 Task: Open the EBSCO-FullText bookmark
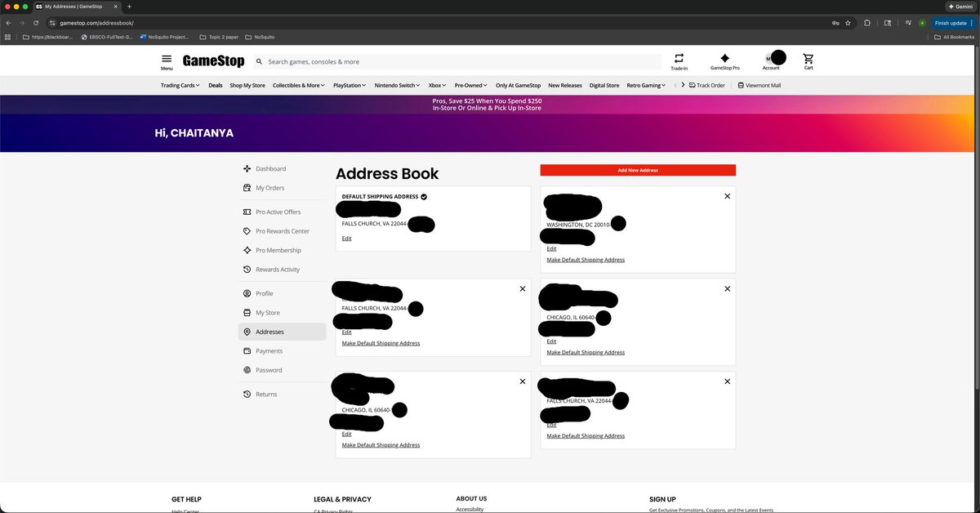106,37
